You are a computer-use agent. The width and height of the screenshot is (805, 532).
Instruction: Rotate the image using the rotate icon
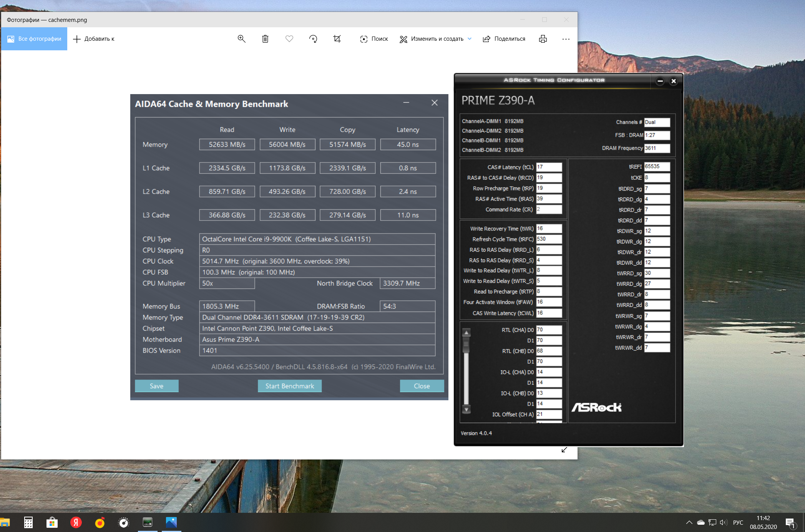pos(313,39)
